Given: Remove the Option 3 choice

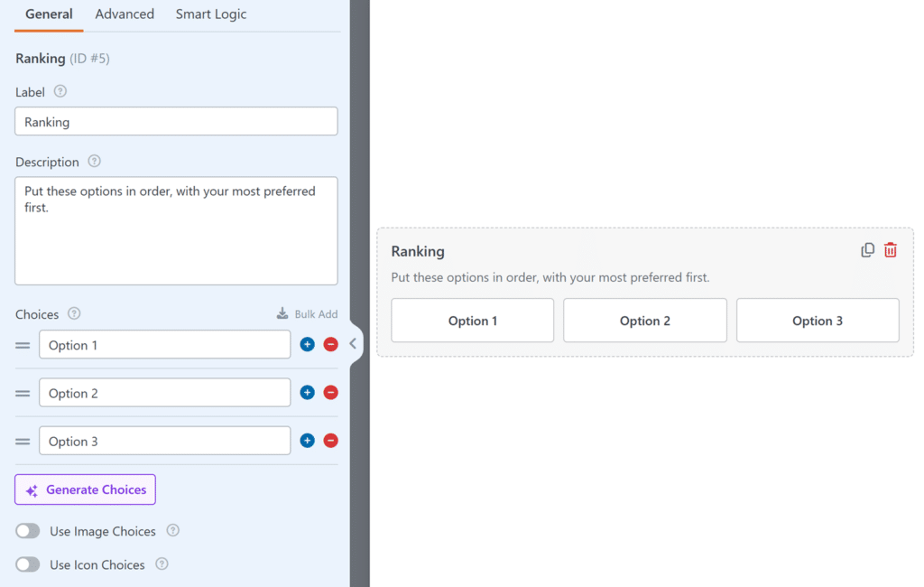Looking at the screenshot, I should pos(330,441).
